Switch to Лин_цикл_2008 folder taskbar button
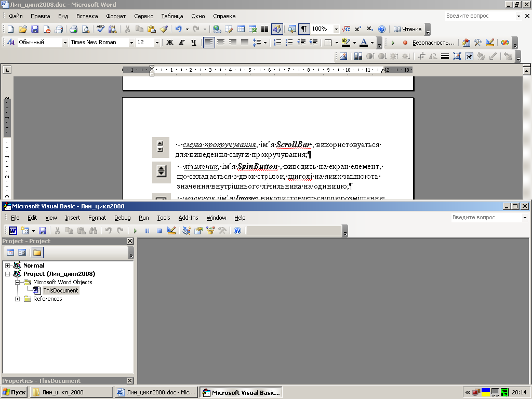Image resolution: width=532 pixels, height=399 pixels. tap(71, 392)
